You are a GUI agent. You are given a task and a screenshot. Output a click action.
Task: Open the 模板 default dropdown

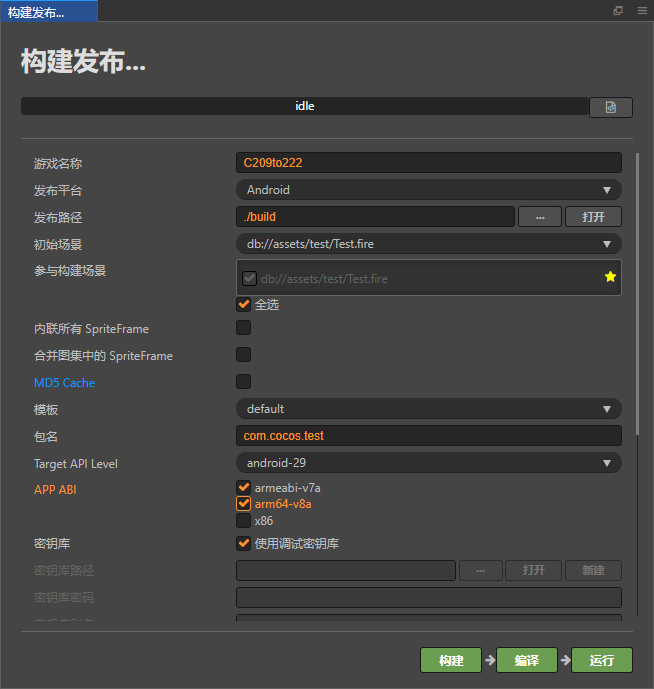point(429,409)
